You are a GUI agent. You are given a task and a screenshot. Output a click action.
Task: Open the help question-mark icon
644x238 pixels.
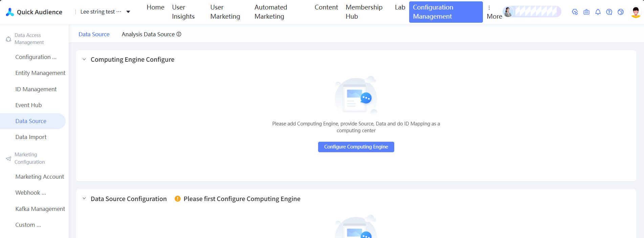[609, 12]
